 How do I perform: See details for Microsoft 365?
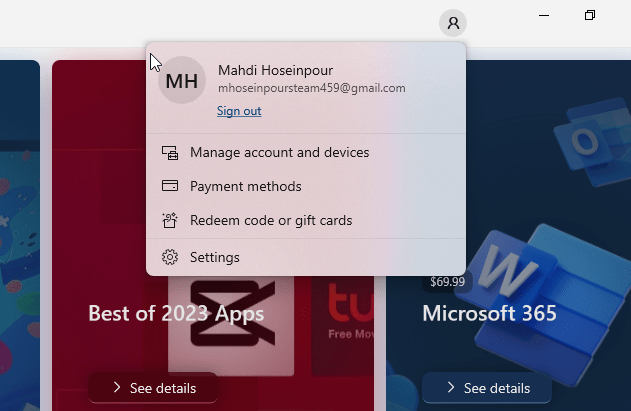pyautogui.click(x=487, y=388)
